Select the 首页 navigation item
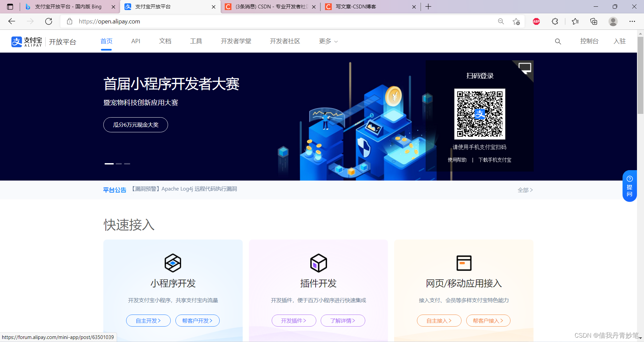 [106, 41]
